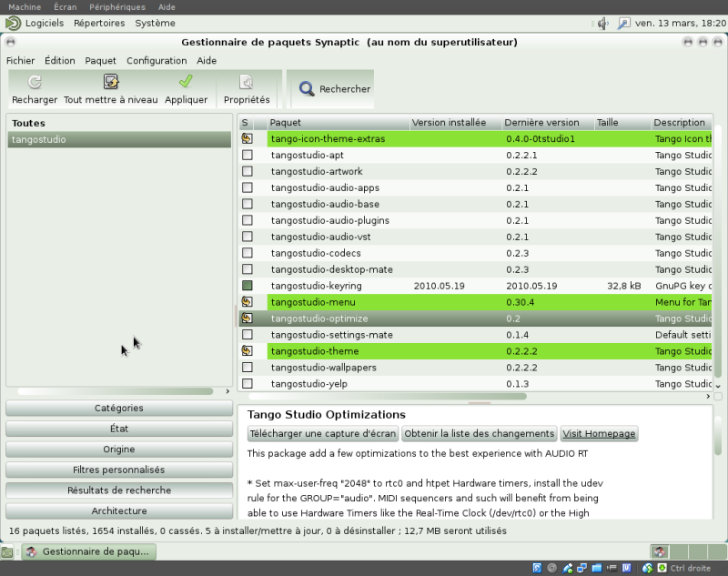The height and width of the screenshot is (576, 728).
Task: Click the Architecture filter button
Action: pyautogui.click(x=119, y=510)
